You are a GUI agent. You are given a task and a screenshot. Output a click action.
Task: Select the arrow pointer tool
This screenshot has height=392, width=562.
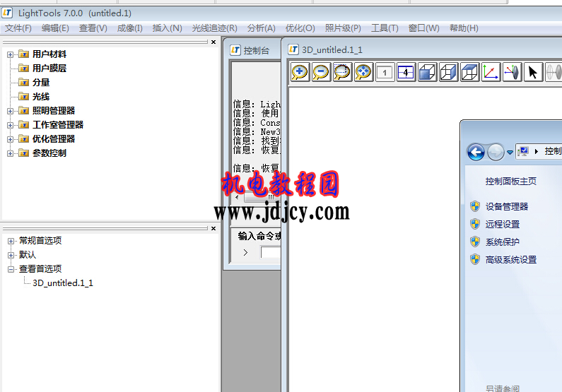pos(533,72)
